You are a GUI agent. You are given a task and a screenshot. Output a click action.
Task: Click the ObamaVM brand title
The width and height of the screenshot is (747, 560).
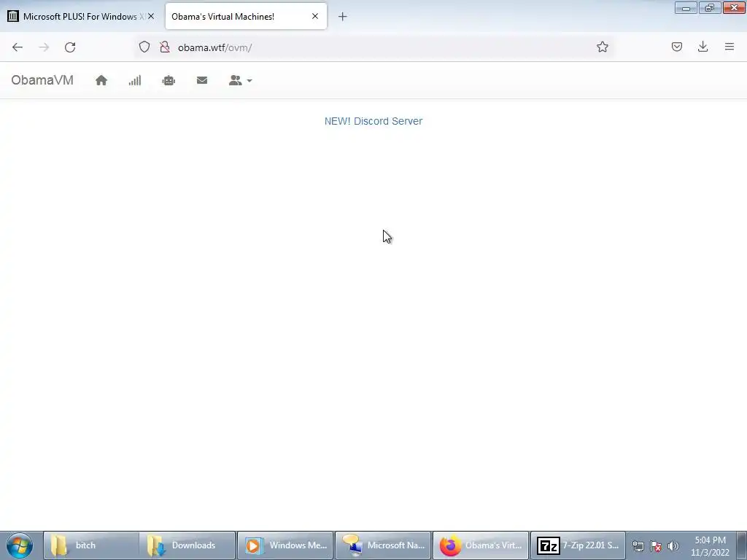[42, 80]
